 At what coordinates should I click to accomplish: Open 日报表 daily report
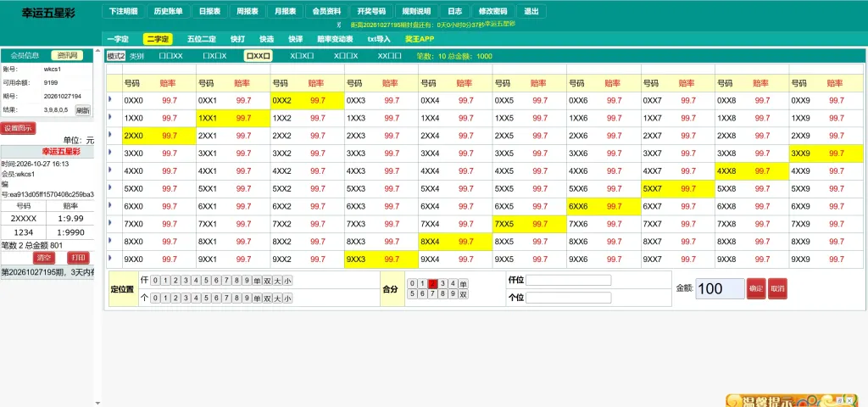click(210, 11)
